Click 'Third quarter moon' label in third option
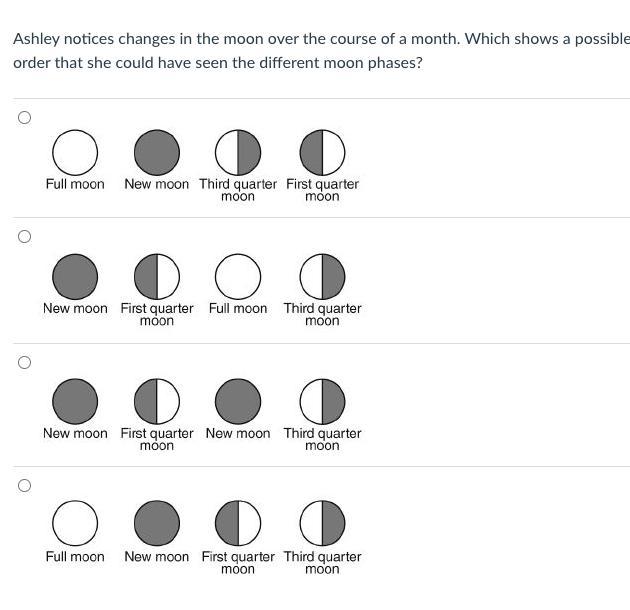Image resolution: width=630 pixels, height=610 pixels. pyautogui.click(x=322, y=439)
